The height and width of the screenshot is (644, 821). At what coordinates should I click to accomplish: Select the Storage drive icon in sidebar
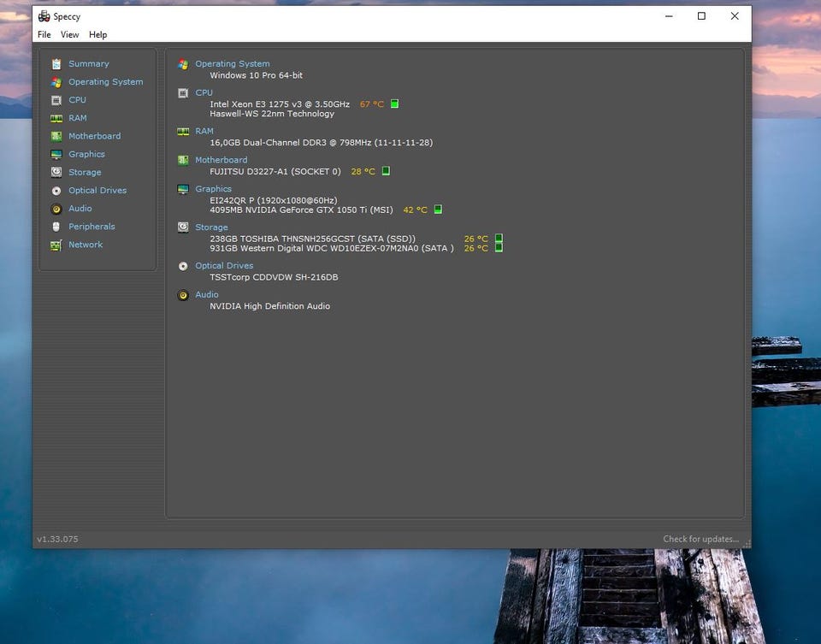[x=56, y=173]
